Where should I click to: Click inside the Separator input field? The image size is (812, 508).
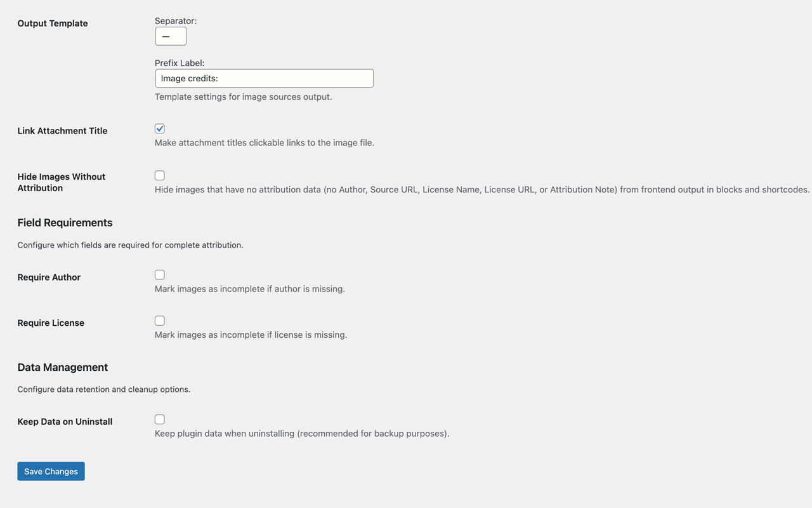coord(171,36)
